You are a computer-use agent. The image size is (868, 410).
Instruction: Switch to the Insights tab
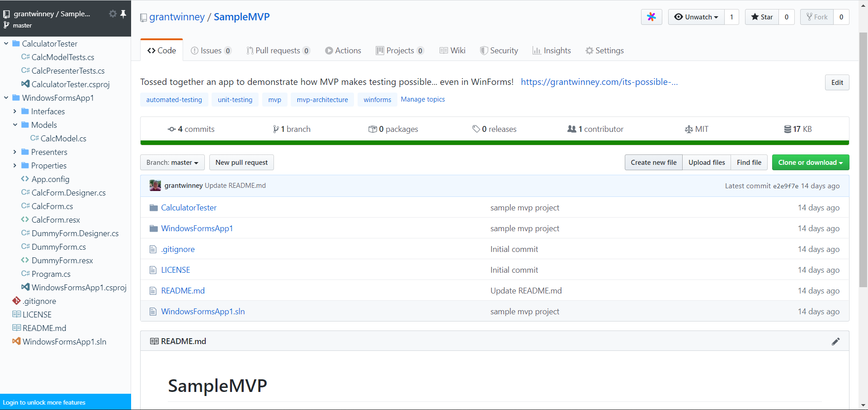(552, 51)
